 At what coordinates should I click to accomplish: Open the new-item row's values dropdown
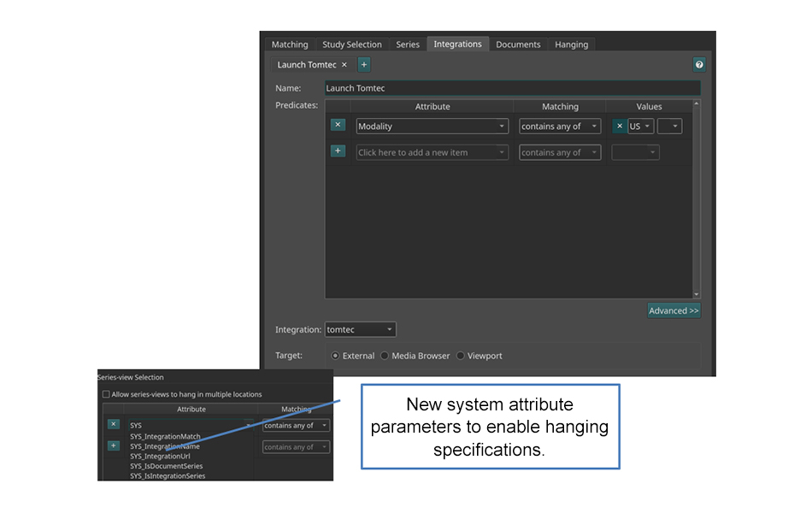[x=635, y=152]
